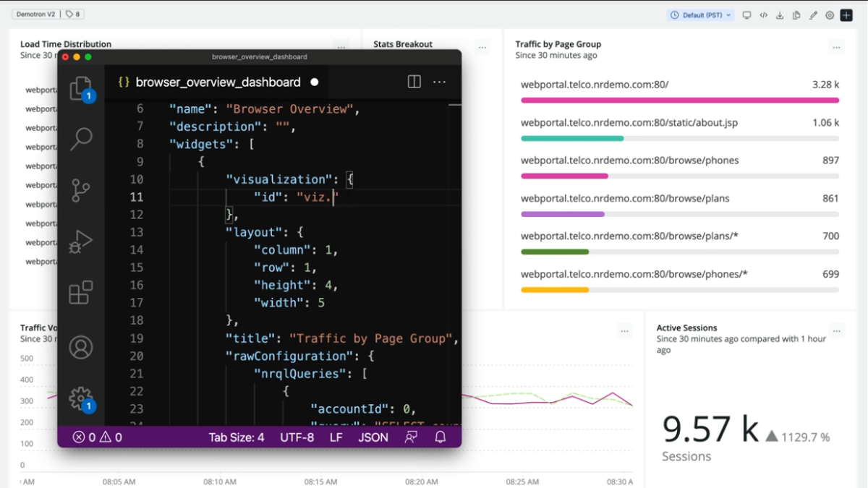Viewport: 868px width, 488px height.
Task: Download the dashboard using the export icon
Action: tap(780, 15)
